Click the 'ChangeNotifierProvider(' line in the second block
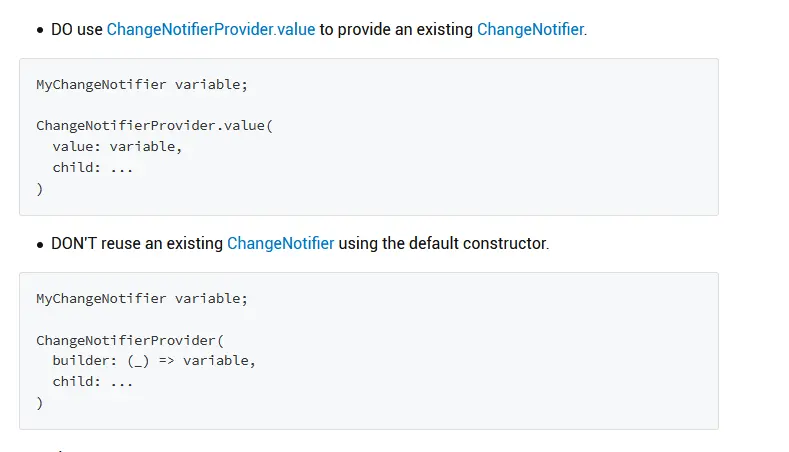Image resolution: width=789 pixels, height=452 pixels. click(130, 340)
